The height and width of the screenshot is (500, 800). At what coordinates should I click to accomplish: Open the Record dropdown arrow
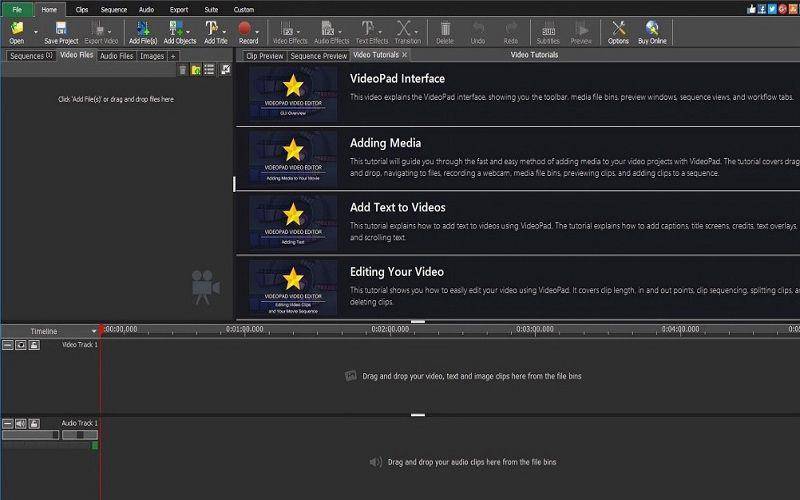257,32
